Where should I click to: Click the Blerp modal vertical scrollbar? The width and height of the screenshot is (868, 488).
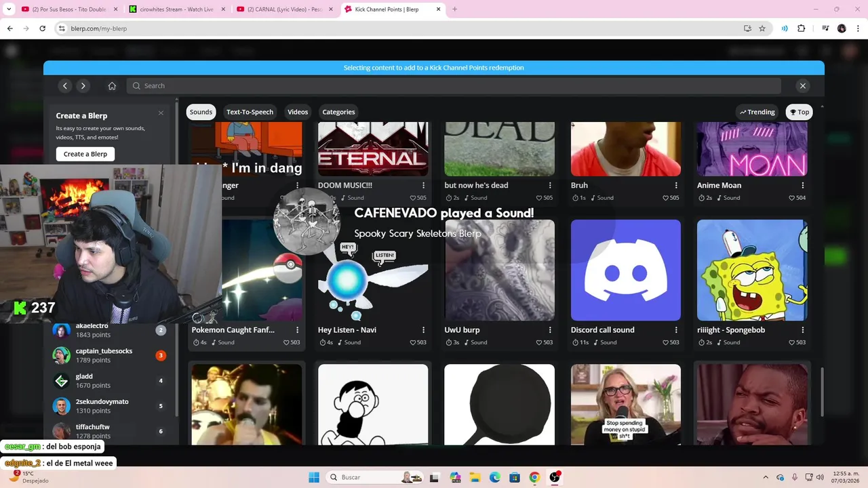[822, 392]
